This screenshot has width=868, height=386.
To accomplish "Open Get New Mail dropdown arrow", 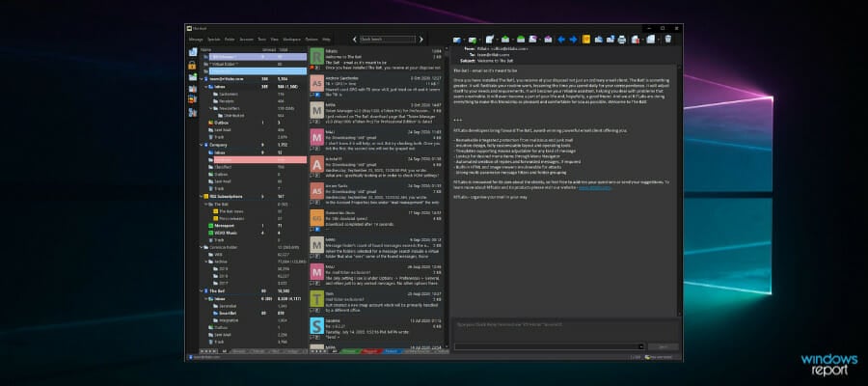I will click(x=464, y=40).
